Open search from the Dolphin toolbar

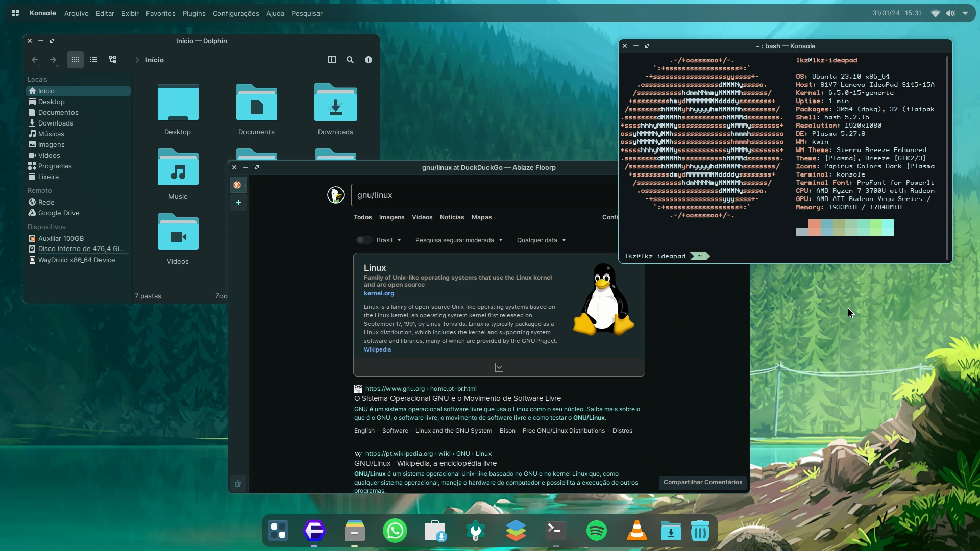pos(350,60)
